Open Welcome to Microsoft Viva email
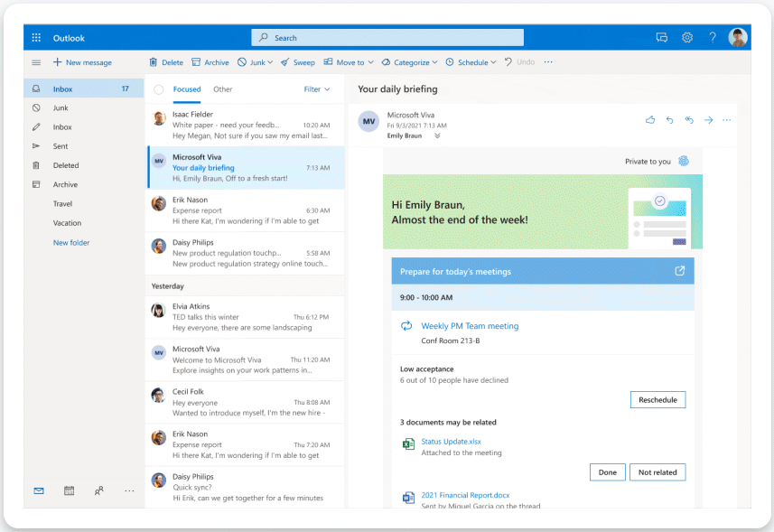Screen dimensions: 774x532 [246, 359]
